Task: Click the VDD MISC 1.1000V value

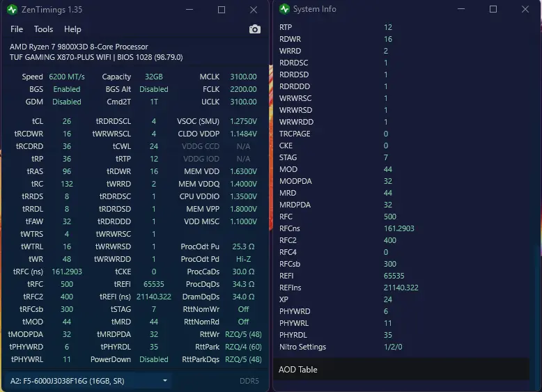Action: pos(243,221)
